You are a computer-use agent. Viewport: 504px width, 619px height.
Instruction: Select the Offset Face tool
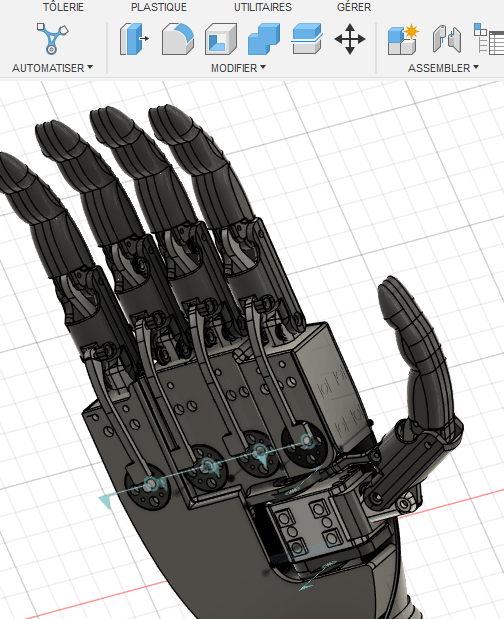point(307,39)
